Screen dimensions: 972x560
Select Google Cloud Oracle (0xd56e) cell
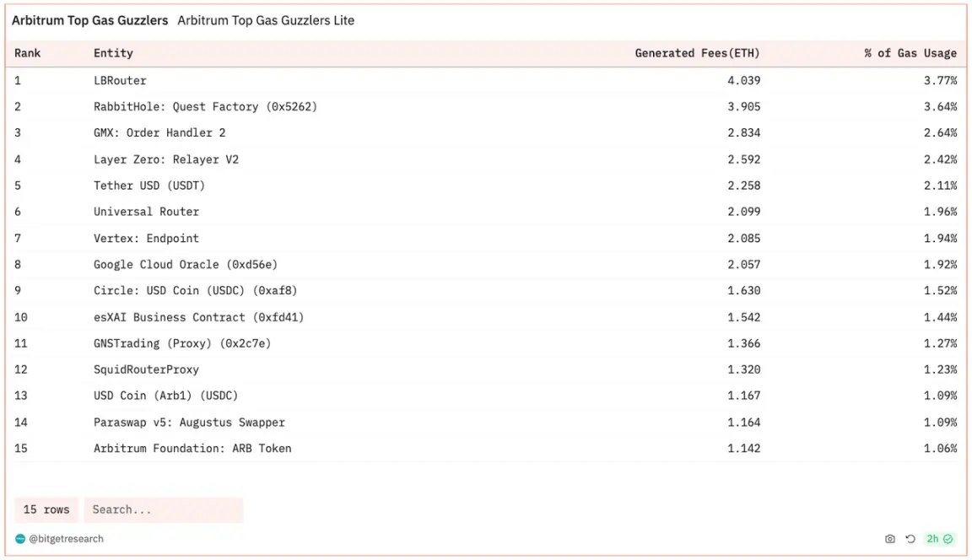186,265
